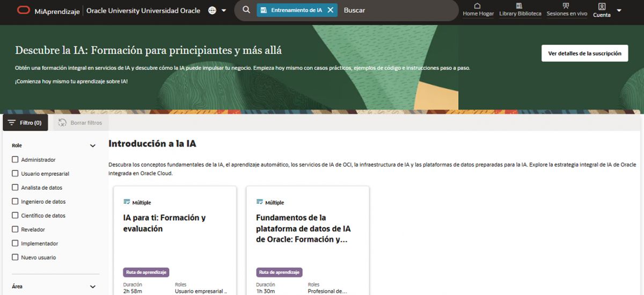
Task: Open the globe language selector
Action: tap(213, 10)
